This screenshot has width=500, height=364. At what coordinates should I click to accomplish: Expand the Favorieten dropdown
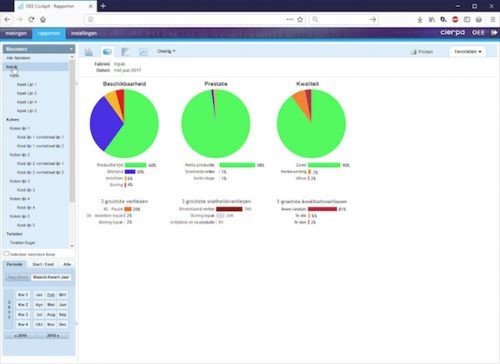468,52
